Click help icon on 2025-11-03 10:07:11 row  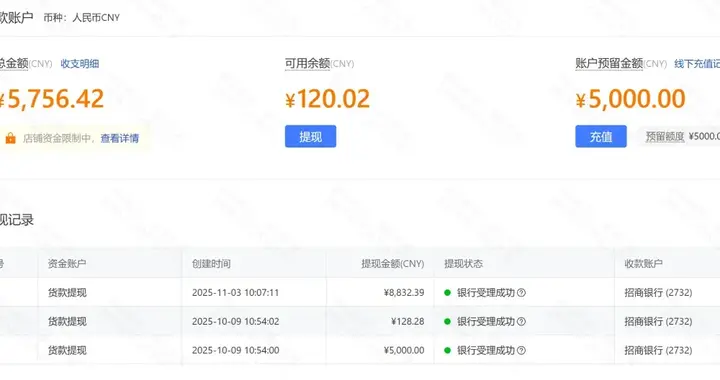[521, 293]
